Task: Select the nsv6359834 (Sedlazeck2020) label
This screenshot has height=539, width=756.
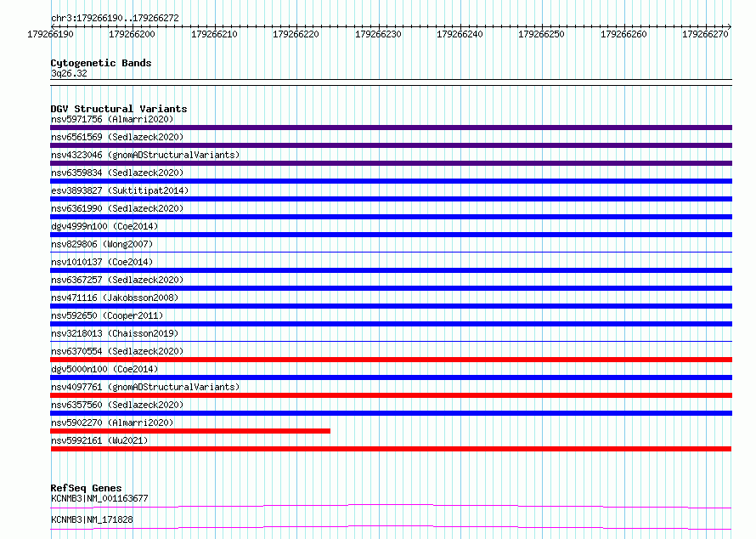Action: pos(117,173)
